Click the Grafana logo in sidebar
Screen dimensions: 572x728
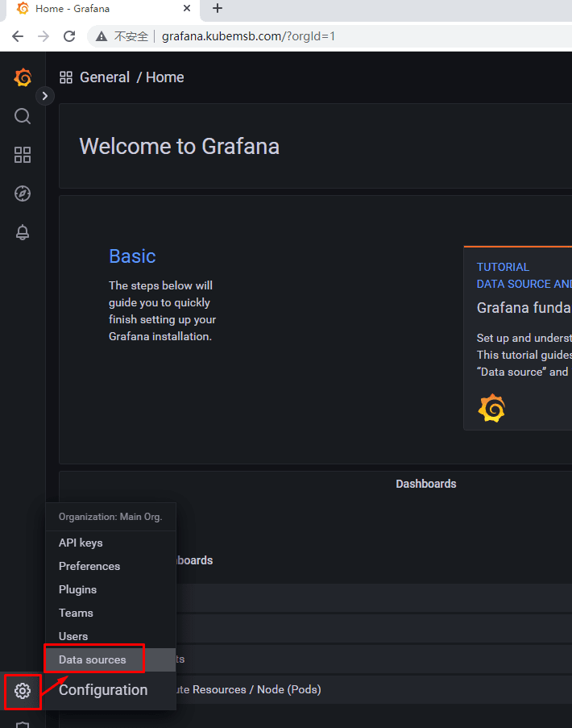pyautogui.click(x=23, y=77)
